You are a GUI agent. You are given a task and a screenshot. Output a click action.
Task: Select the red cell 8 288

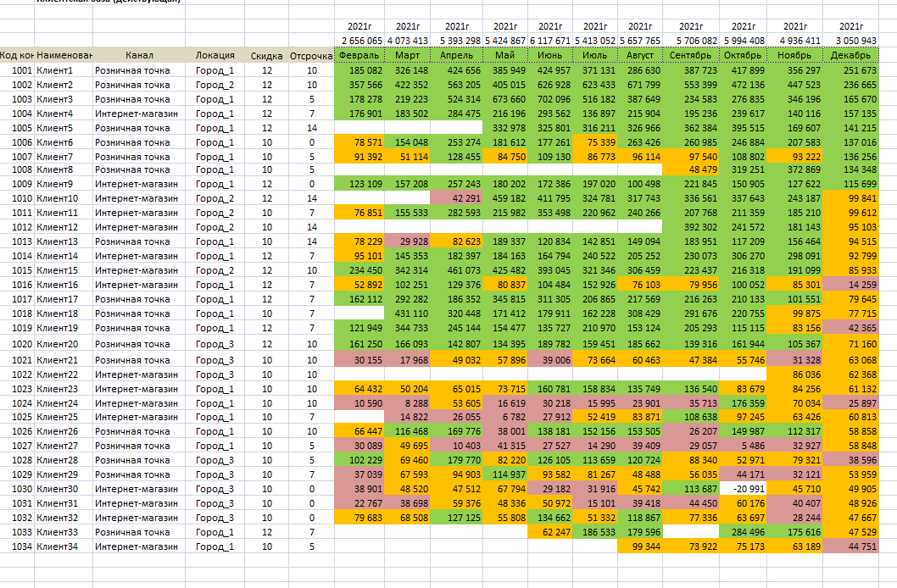click(407, 403)
